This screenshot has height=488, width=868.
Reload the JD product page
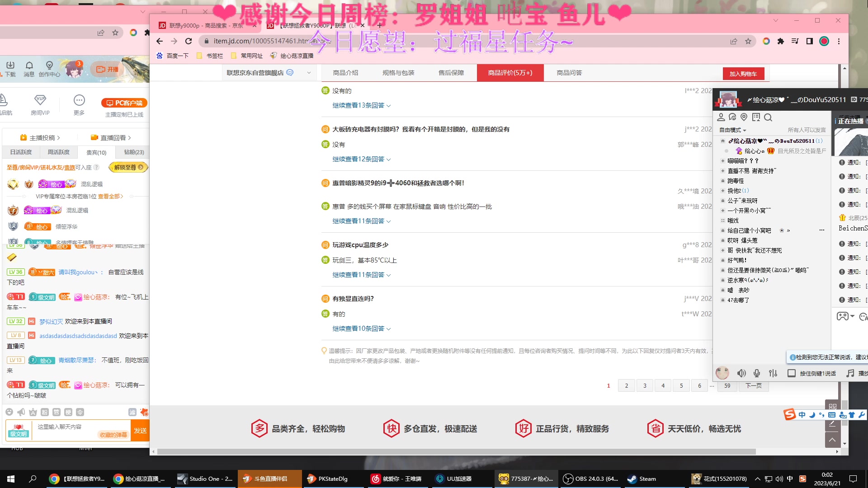(x=189, y=41)
